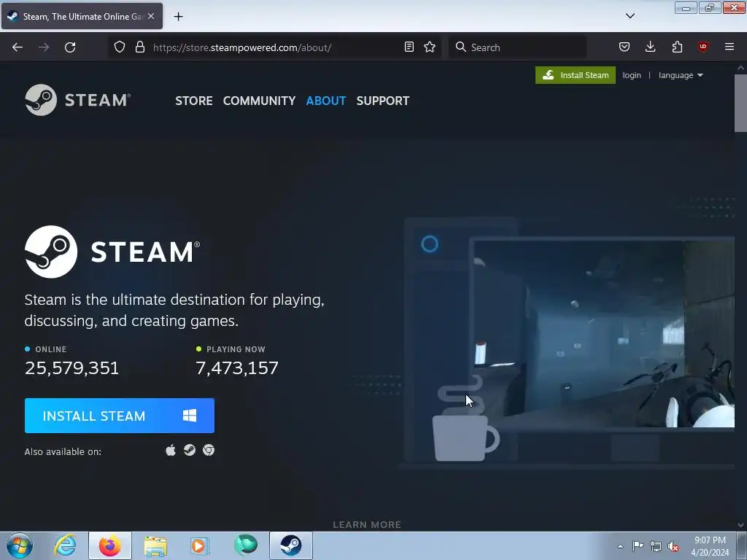Open the SUPPORT navigation item
Screen dimensions: 747x560
[383, 101]
